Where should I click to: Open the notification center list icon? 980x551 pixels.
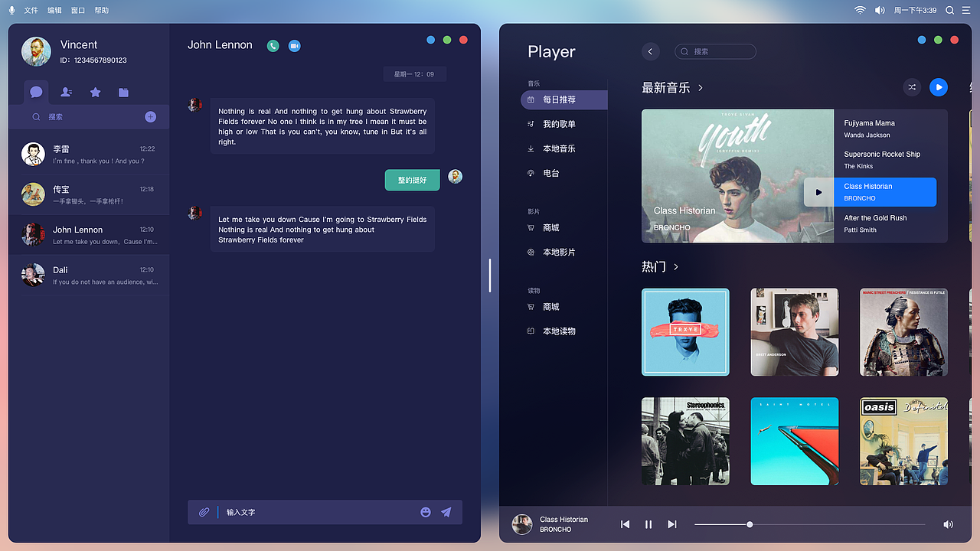(966, 11)
